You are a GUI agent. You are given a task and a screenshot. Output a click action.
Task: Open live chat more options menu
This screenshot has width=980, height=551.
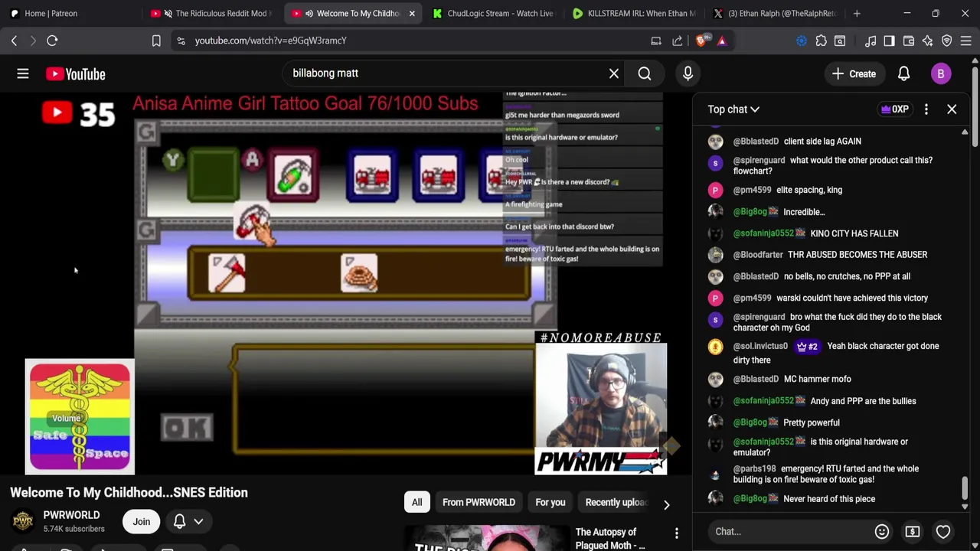pos(926,109)
